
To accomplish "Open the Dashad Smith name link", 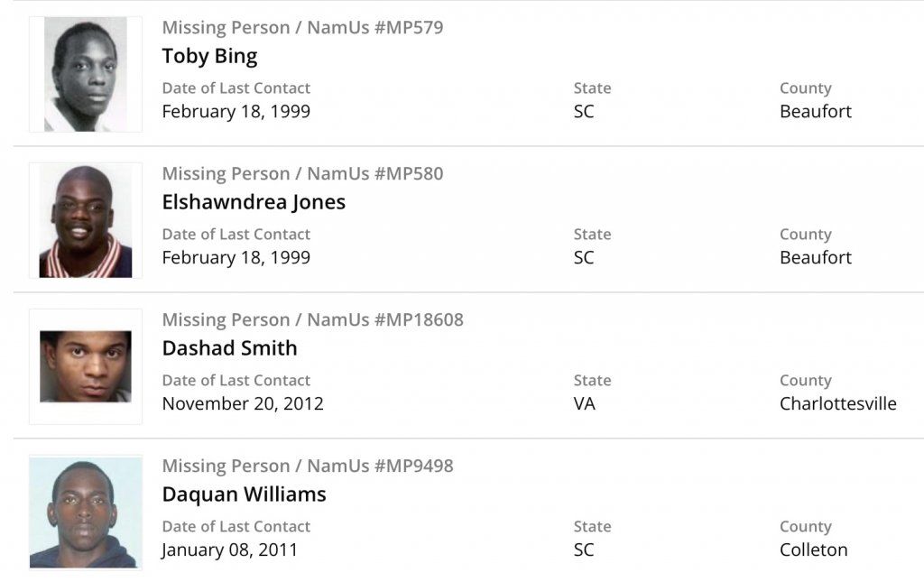I will pos(229,348).
